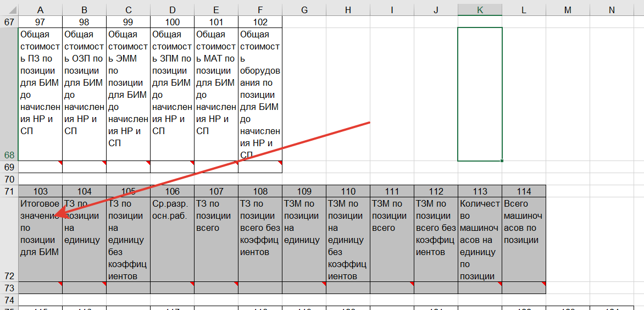Select cell 'ТЗ по позиции всего'
644x310 pixels.
pyautogui.click(x=216, y=240)
